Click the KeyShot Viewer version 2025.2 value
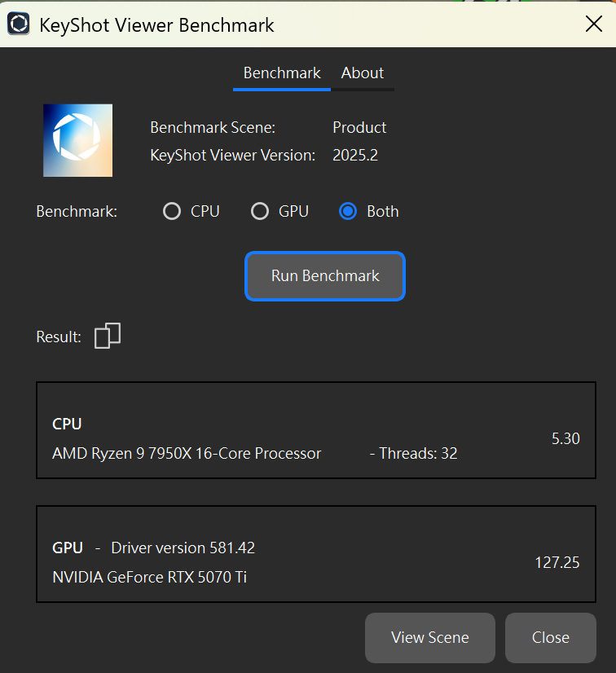Image resolution: width=616 pixels, height=673 pixels. tap(355, 155)
